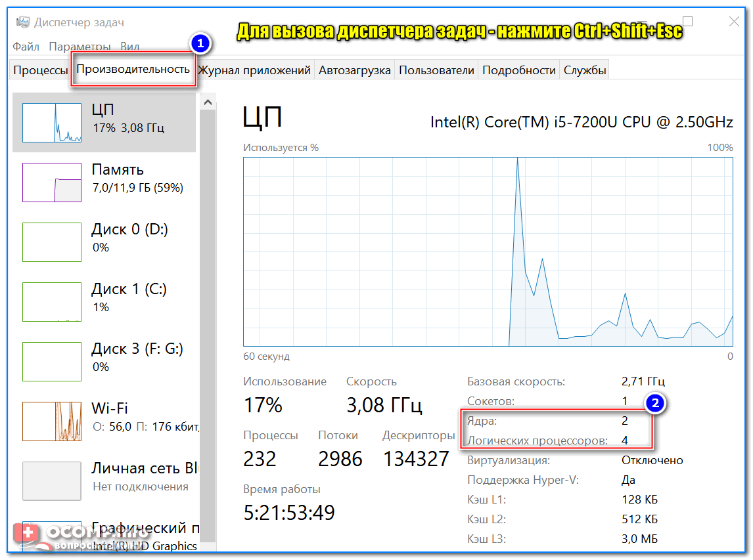Image resolution: width=753 pixels, height=560 pixels.
Task: Switch to the Процессы tab
Action: pyautogui.click(x=40, y=70)
